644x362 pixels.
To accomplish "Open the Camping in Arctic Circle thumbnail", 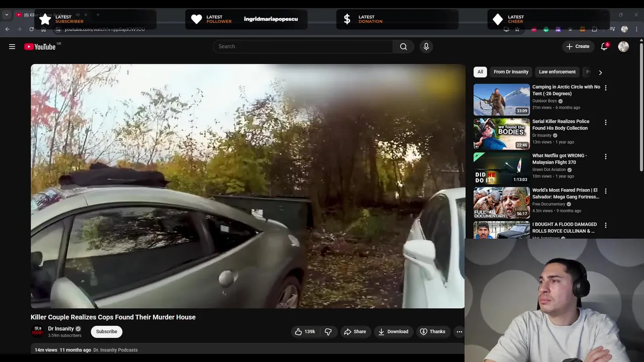I will pos(502,100).
